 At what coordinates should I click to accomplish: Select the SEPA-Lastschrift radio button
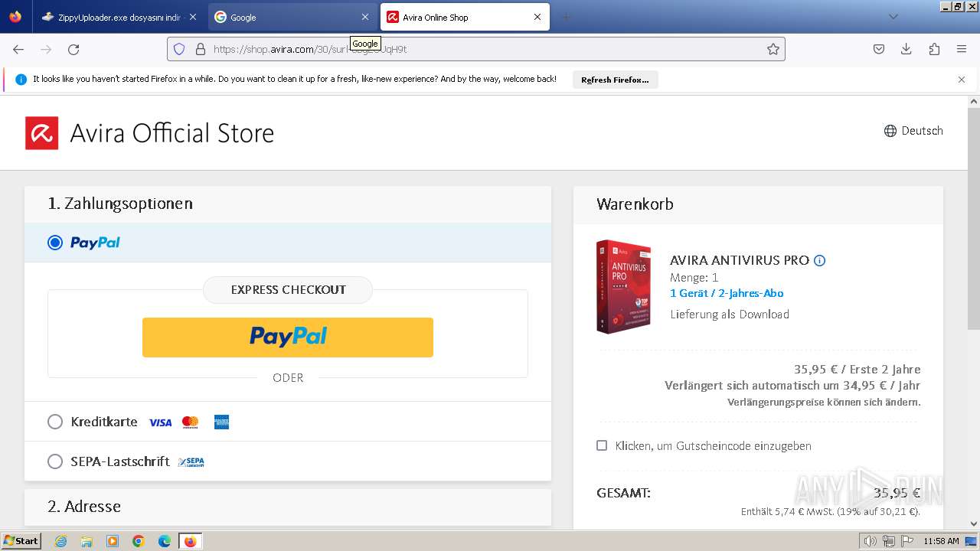[x=55, y=461]
